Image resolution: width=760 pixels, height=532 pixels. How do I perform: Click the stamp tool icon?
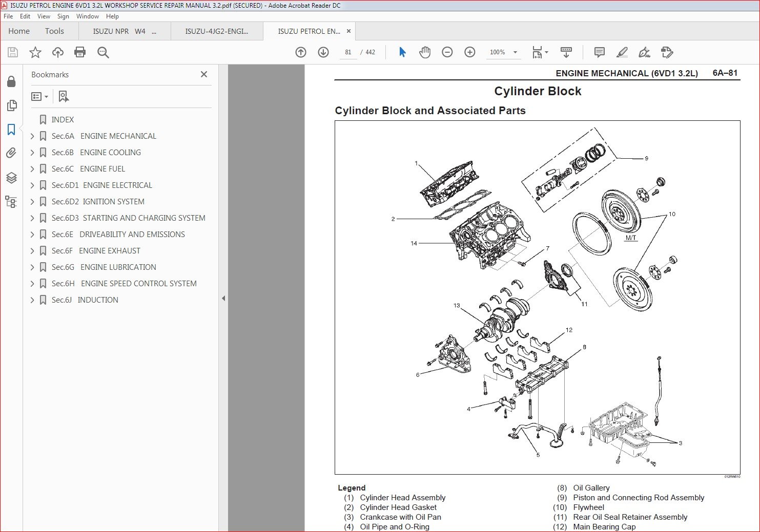coord(667,52)
